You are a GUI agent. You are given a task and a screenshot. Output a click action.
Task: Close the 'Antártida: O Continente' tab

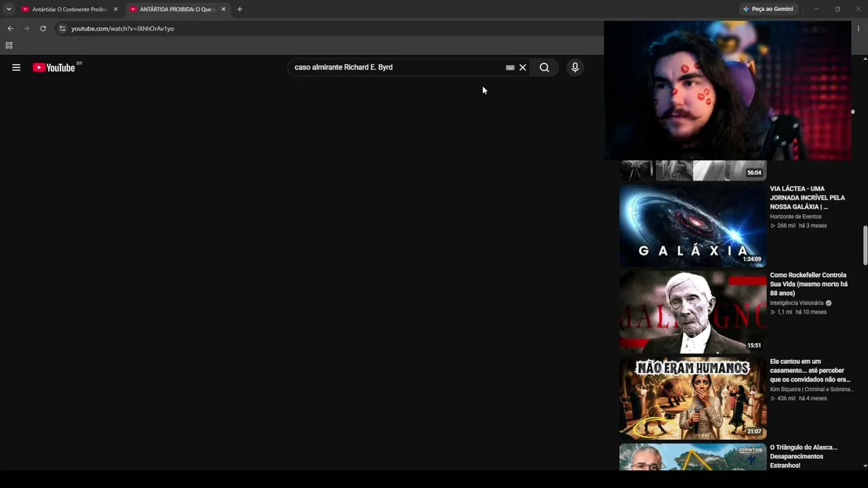pos(115,9)
